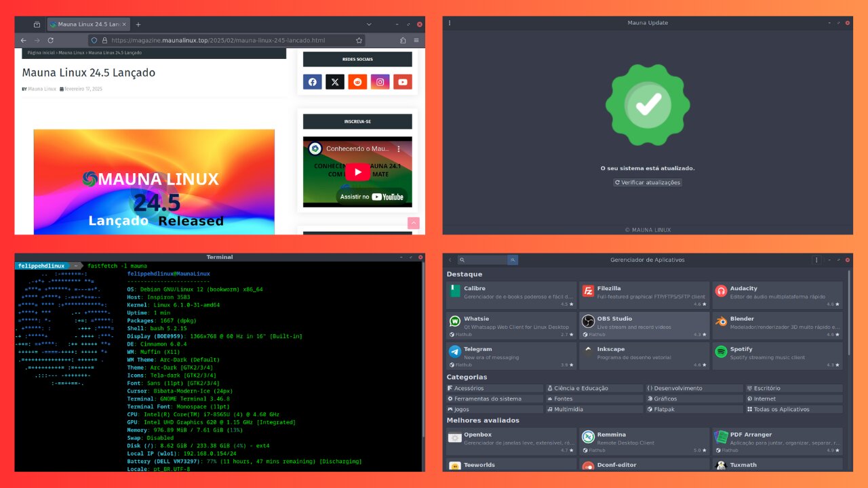
Task: Select the Mauna Linux 24.5 Lançado tab
Action: tap(90, 24)
